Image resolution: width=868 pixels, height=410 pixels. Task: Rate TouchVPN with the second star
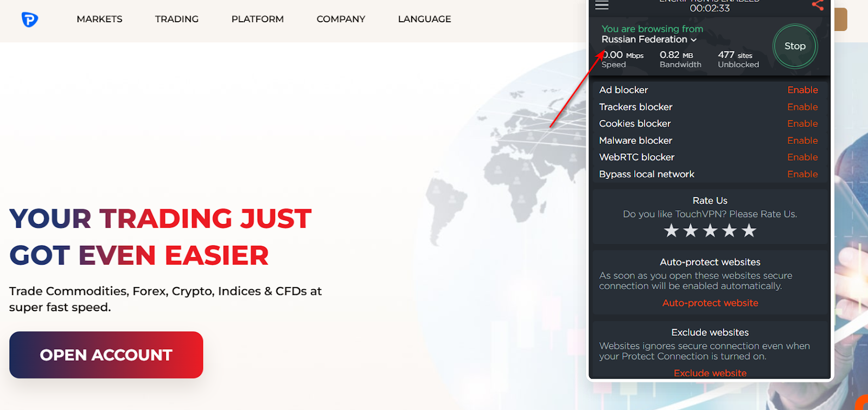pyautogui.click(x=691, y=231)
